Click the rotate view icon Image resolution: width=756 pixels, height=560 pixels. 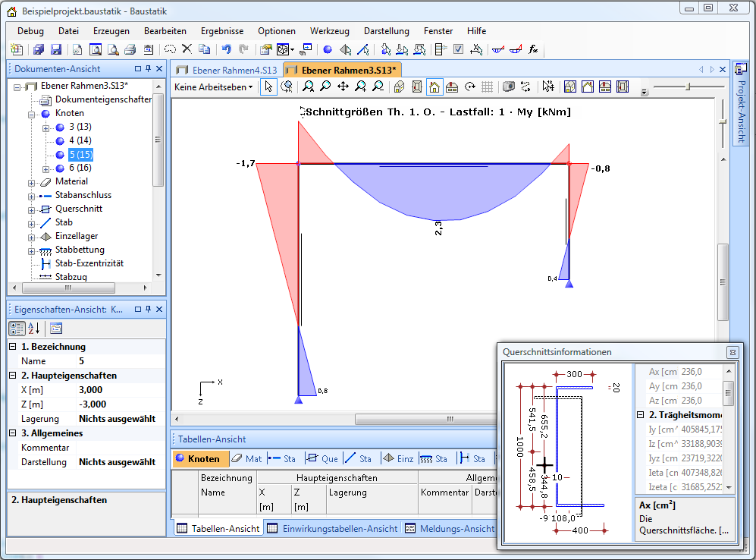click(469, 87)
